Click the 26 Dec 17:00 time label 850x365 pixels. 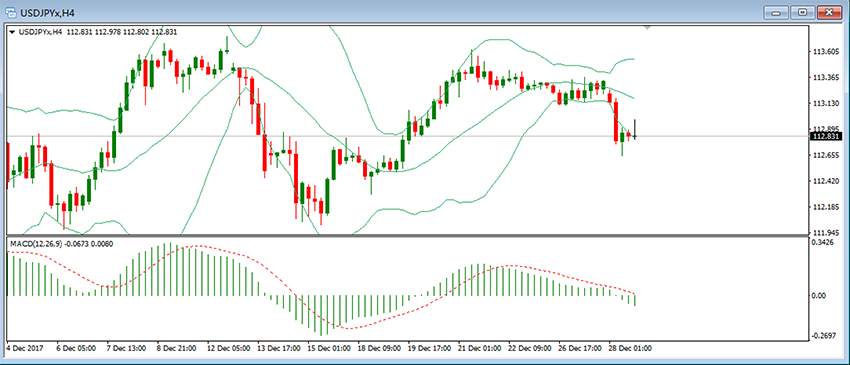point(579,348)
